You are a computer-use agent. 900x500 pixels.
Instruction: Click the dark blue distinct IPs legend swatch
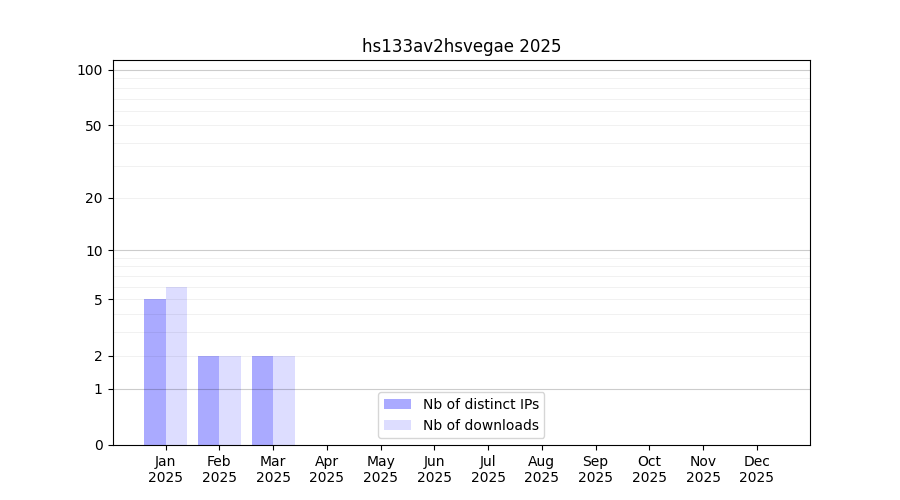click(397, 404)
